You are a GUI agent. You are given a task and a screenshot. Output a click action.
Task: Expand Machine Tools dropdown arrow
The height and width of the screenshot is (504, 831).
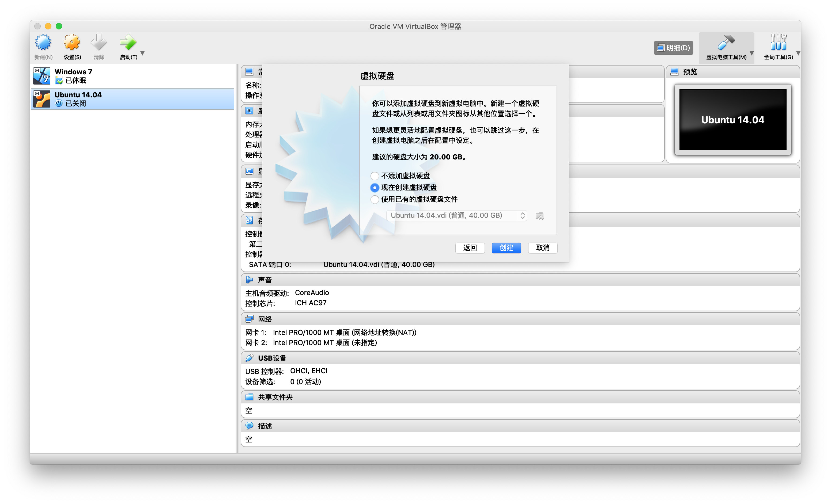click(x=752, y=53)
